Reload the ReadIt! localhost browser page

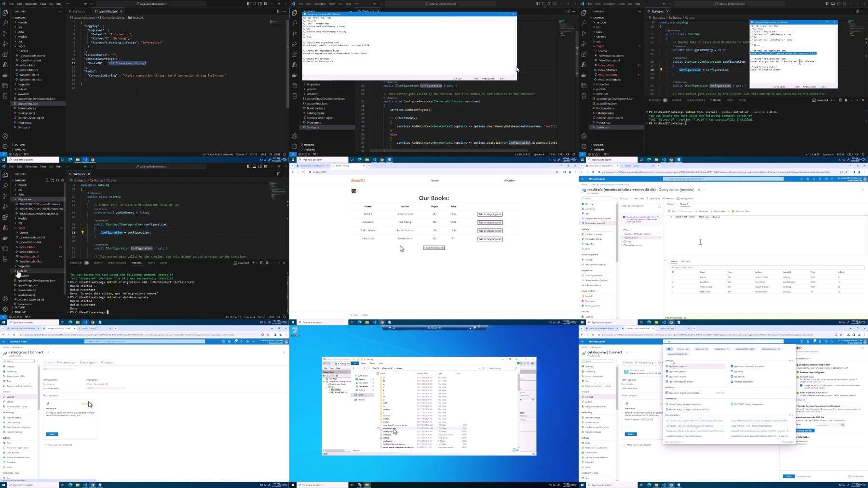[303, 172]
